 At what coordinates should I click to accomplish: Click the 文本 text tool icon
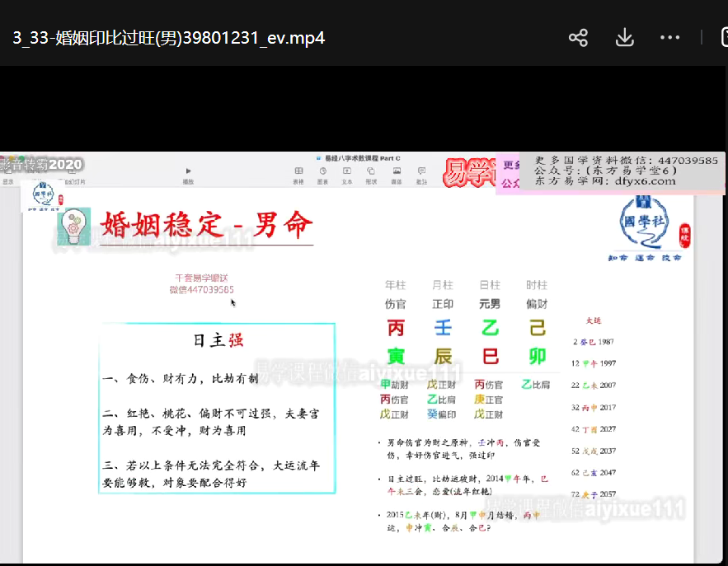[x=347, y=175]
